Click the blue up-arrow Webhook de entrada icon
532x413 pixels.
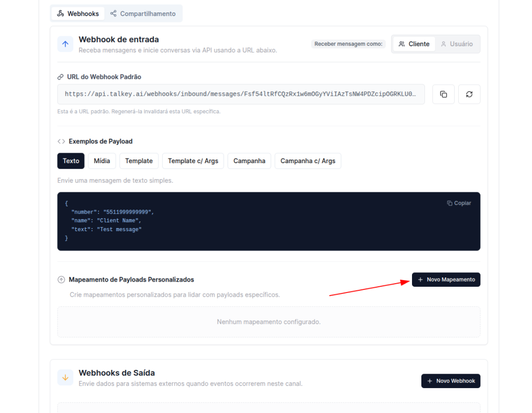click(65, 44)
